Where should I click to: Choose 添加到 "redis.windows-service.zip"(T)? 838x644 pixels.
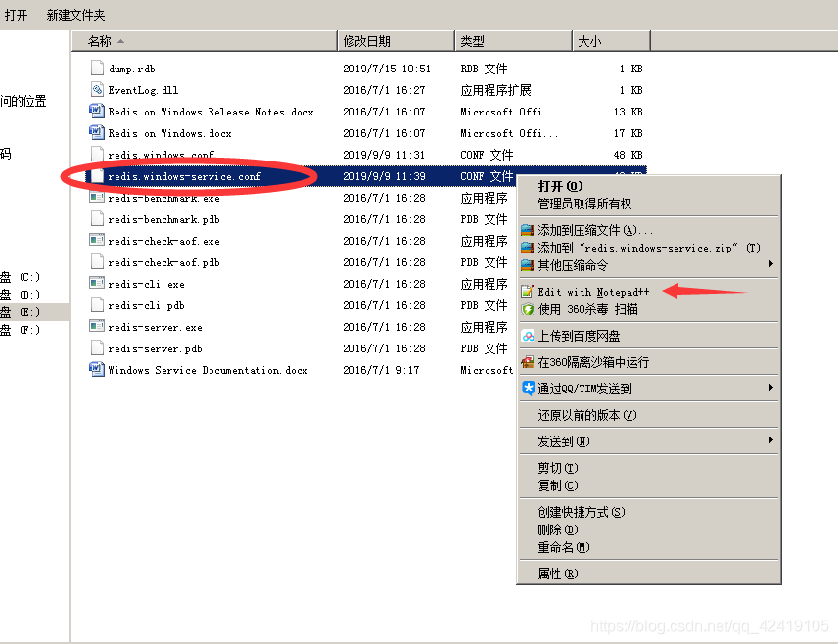click(649, 248)
